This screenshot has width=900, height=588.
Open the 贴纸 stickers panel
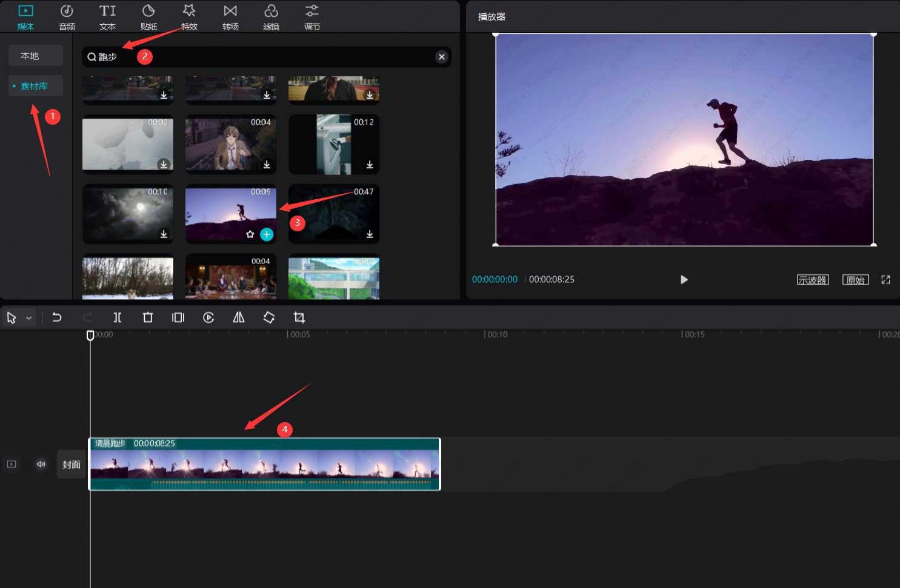(x=148, y=17)
